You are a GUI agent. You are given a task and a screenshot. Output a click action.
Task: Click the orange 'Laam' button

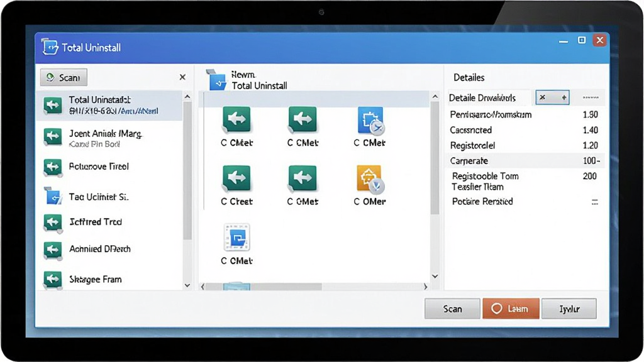click(511, 309)
